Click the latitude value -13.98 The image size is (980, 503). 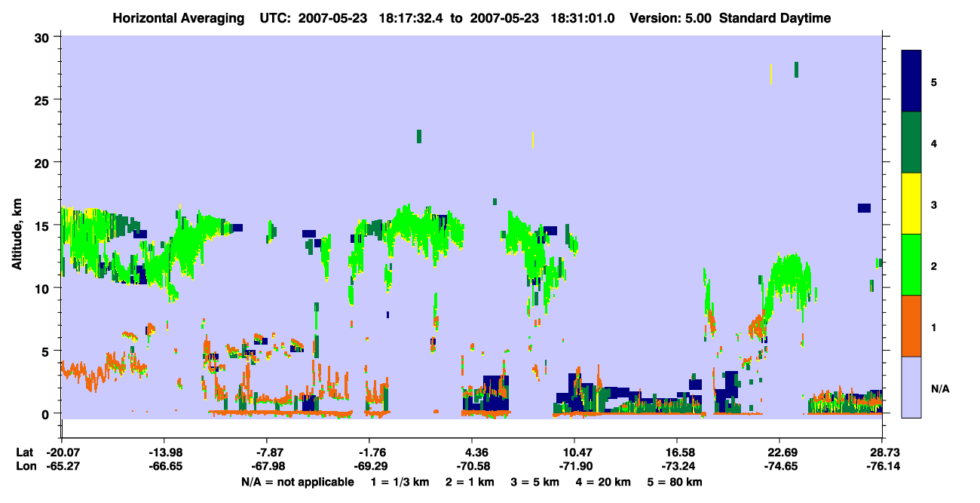coord(164,452)
